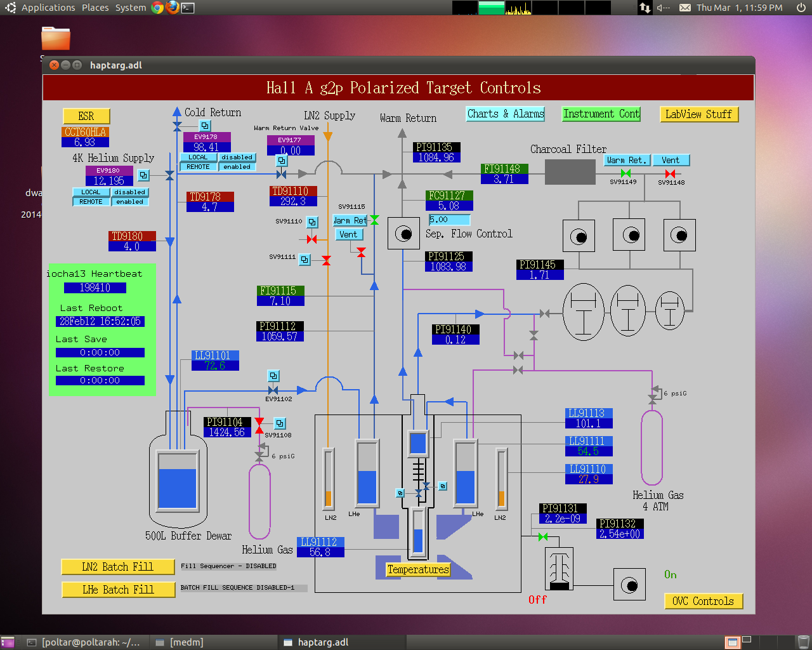The width and height of the screenshot is (812, 650).
Task: Click the pump icon left of OVC Controls
Action: click(629, 585)
